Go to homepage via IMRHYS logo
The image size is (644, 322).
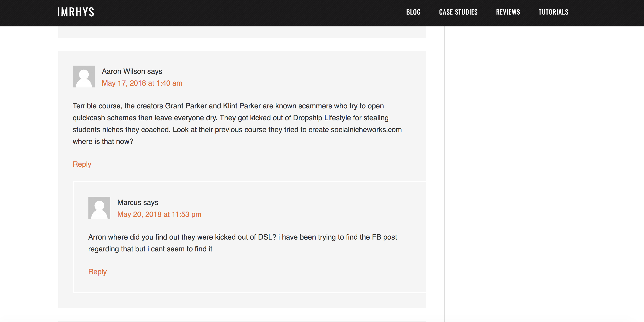click(x=76, y=12)
